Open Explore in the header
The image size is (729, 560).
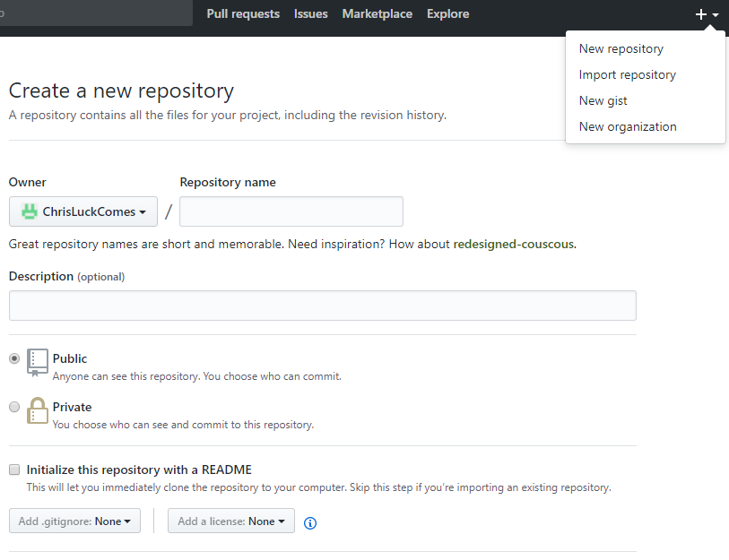coord(447,14)
